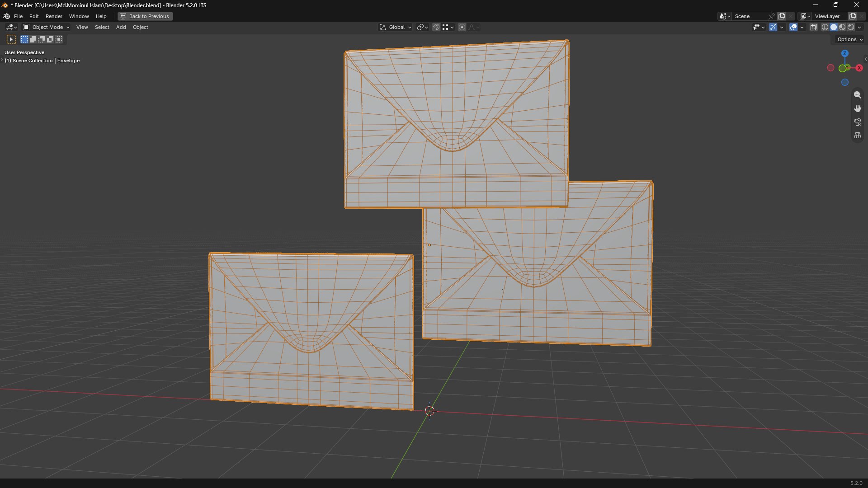
Task: Expand the Options dropdown
Action: coord(849,39)
